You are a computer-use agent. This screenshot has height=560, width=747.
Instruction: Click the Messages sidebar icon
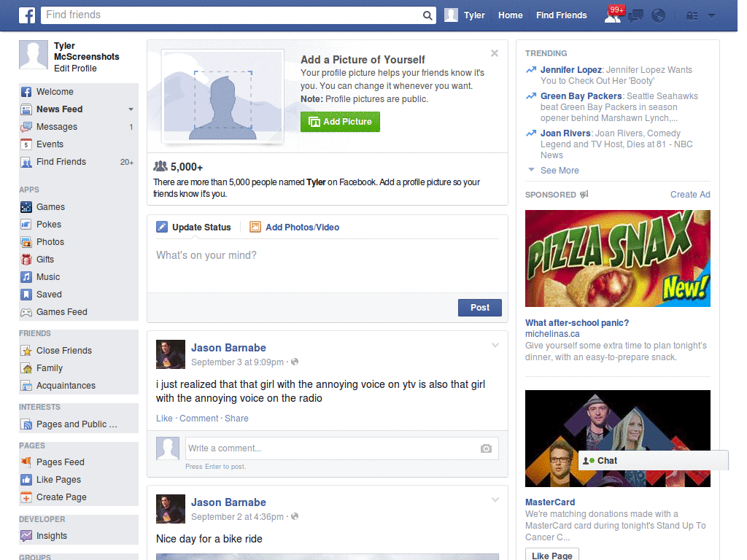click(x=26, y=127)
